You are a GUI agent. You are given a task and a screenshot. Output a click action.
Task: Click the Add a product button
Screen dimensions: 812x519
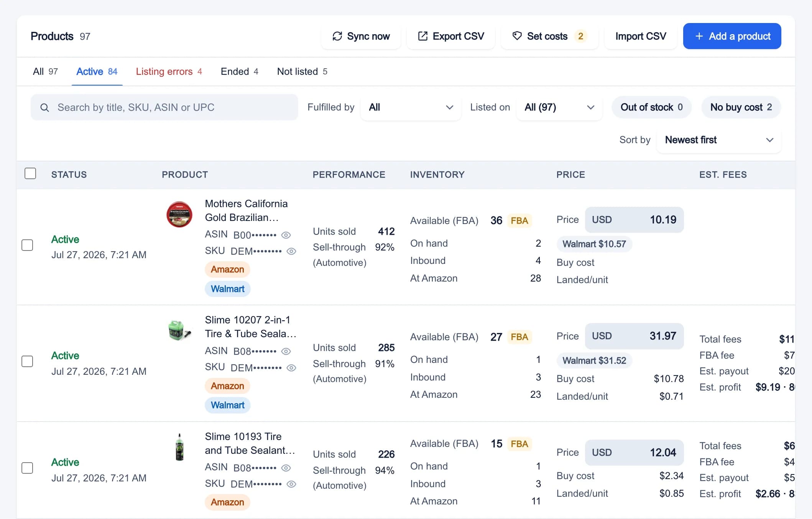point(732,36)
